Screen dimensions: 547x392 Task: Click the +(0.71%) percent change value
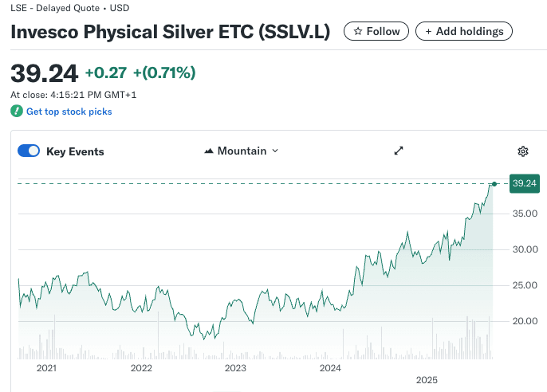pyautogui.click(x=164, y=73)
